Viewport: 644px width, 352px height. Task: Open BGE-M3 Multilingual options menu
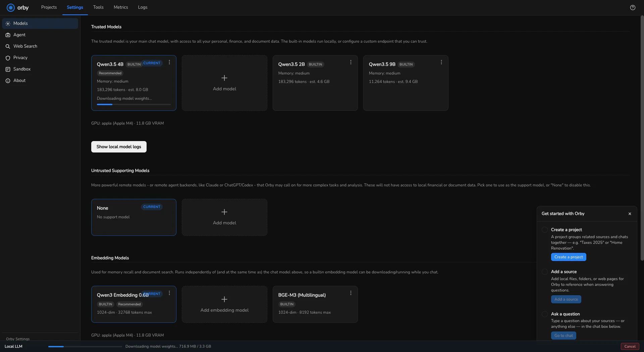(351, 293)
